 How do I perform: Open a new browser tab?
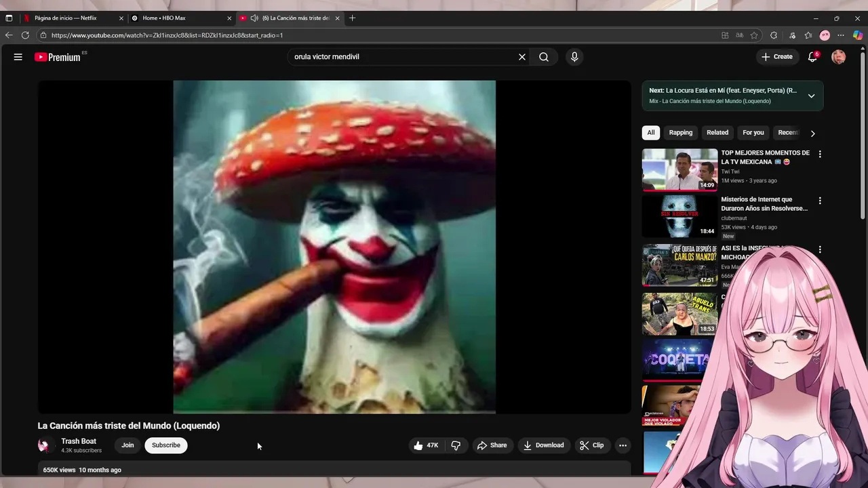352,18
